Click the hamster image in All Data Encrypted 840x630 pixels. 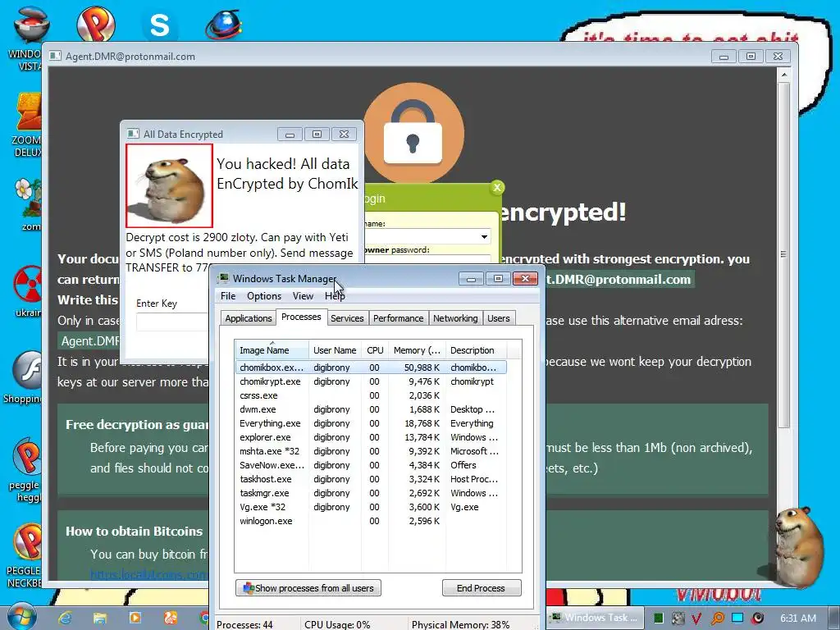pos(169,185)
